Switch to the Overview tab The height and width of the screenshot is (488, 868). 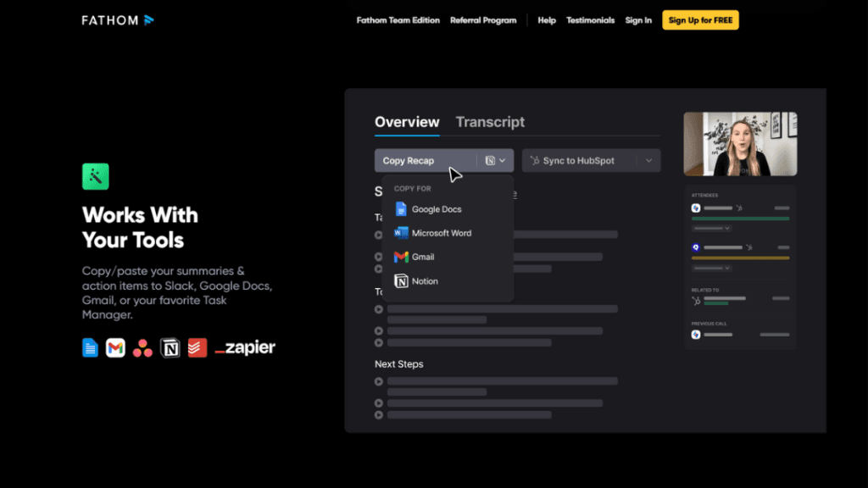click(407, 122)
